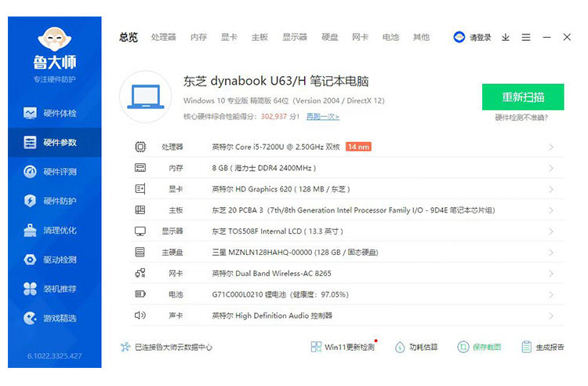Expand the 内存 row chevron
Image resolution: width=588 pixels, height=386 pixels.
click(551, 168)
